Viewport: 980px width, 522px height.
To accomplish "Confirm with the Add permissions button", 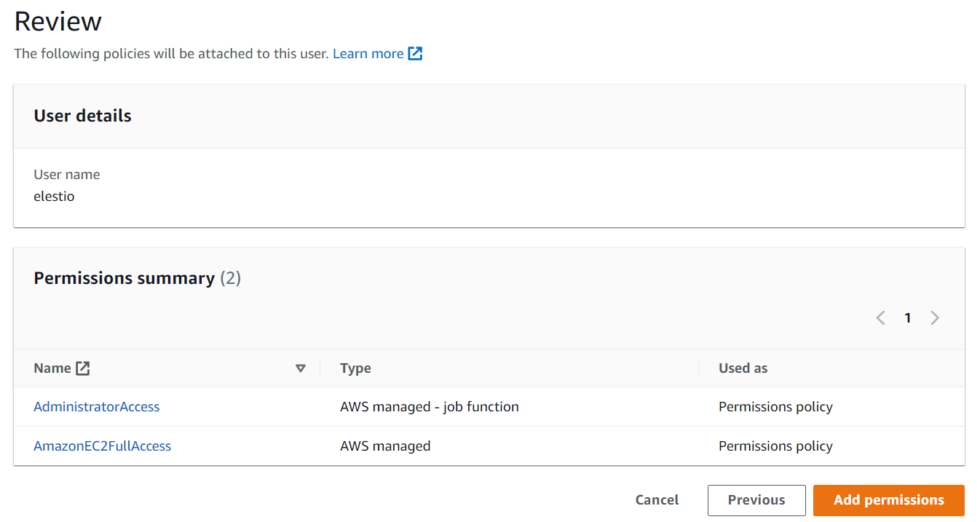I will coord(888,500).
